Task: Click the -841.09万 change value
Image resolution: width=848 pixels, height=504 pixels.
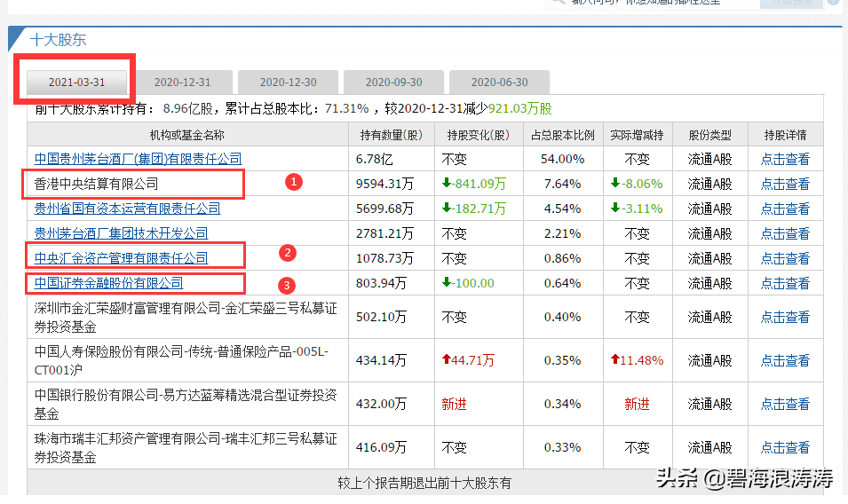Action: pyautogui.click(x=474, y=184)
